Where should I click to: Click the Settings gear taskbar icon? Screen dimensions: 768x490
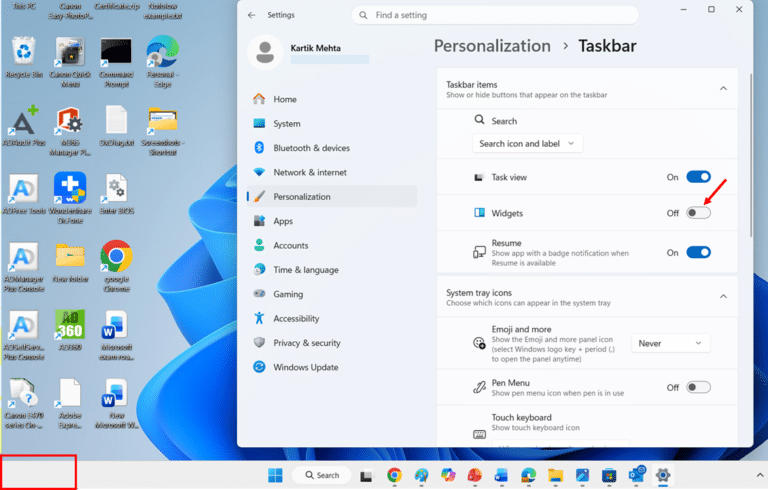(x=663, y=475)
